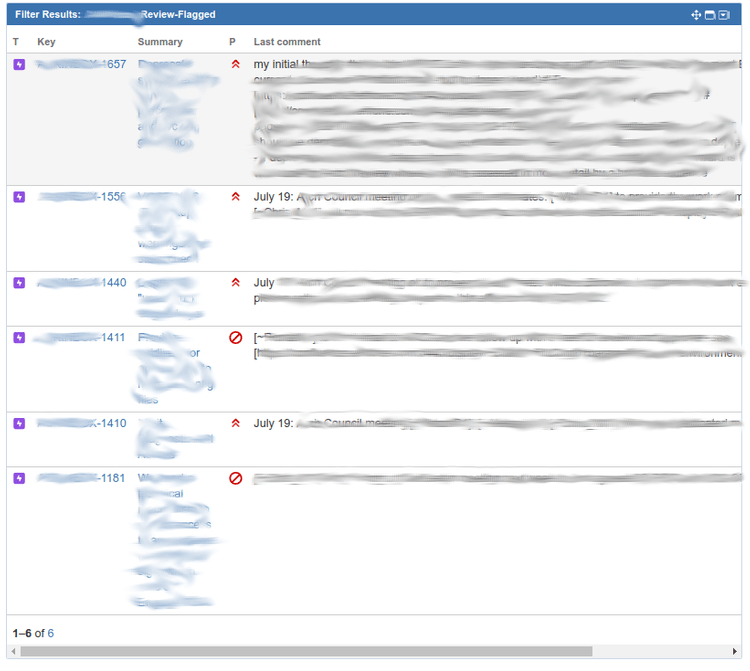750x671 pixels.
Task: Open issue key ending in 1411
Action: pyautogui.click(x=80, y=338)
